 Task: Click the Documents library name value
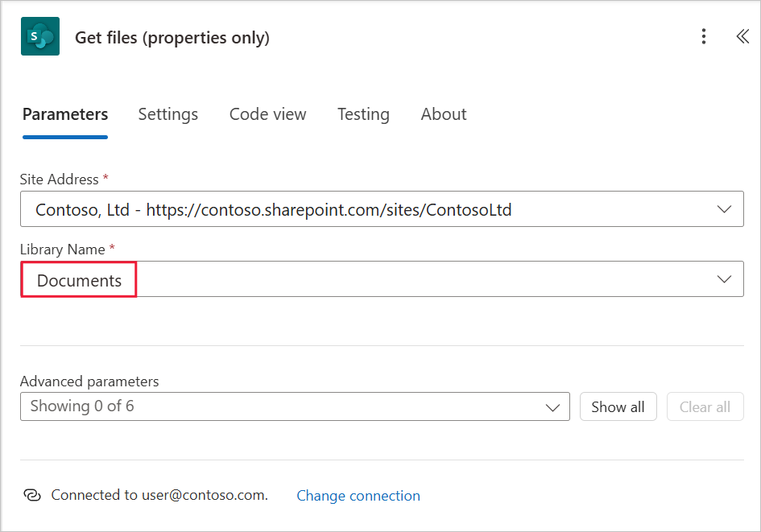point(79,280)
